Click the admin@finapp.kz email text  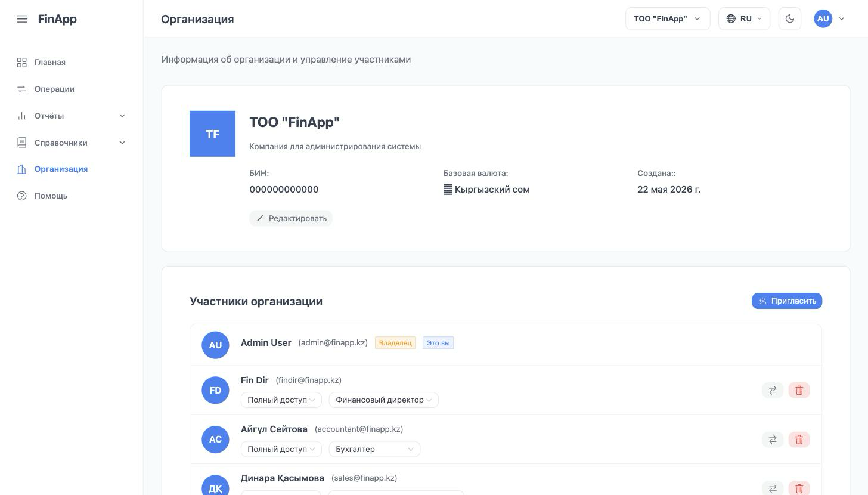(333, 342)
